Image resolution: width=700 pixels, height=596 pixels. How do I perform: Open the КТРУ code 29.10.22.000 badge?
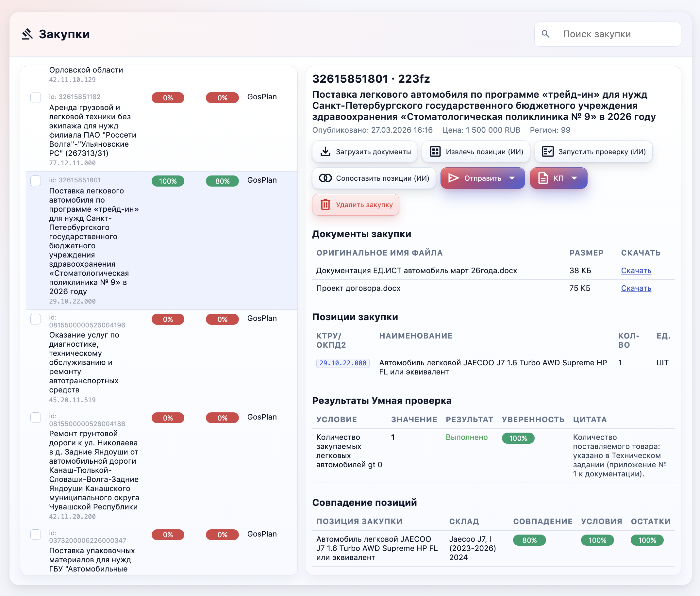(x=342, y=363)
